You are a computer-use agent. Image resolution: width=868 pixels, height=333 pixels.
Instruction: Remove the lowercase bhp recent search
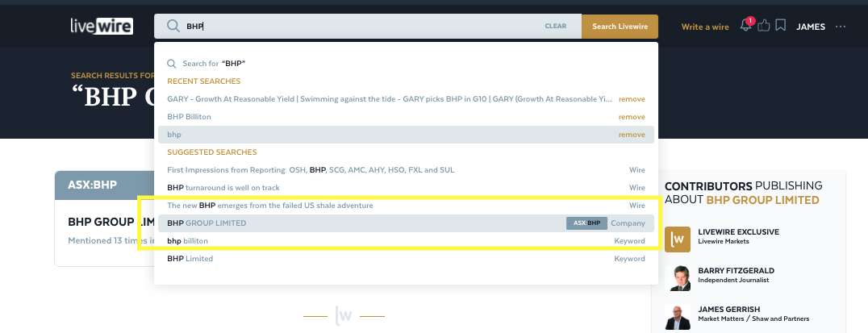(x=631, y=135)
